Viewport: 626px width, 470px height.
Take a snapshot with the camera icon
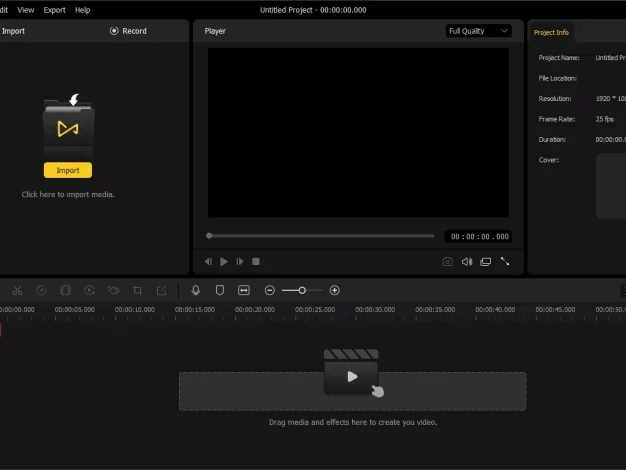pos(448,262)
